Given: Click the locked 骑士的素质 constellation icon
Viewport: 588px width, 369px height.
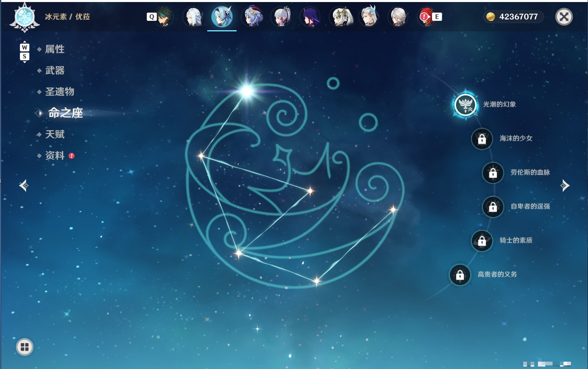Looking at the screenshot, I should (482, 241).
